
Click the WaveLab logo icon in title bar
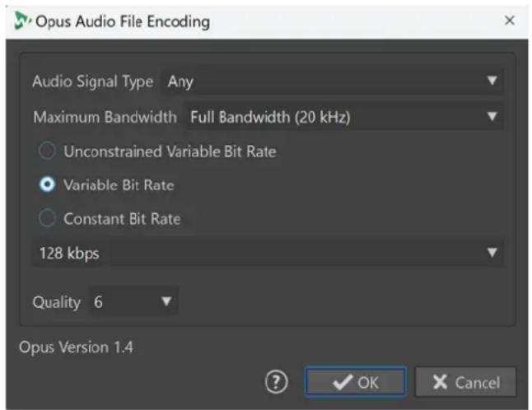coord(22,21)
